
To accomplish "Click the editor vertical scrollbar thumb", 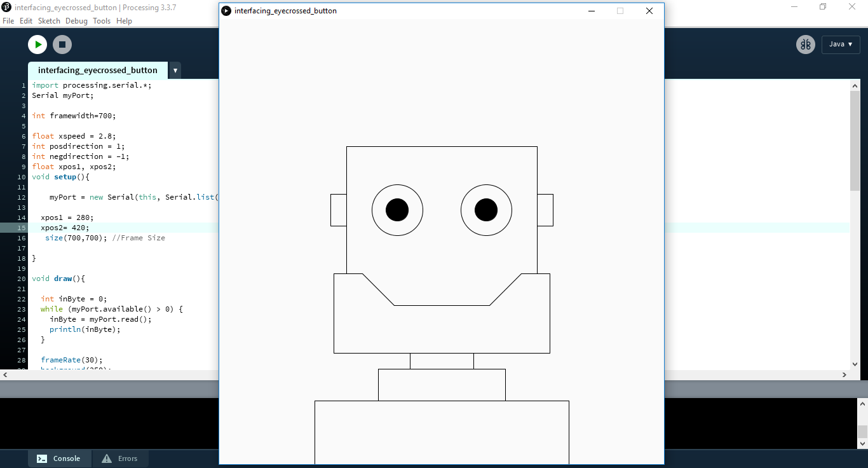I will tap(855, 140).
